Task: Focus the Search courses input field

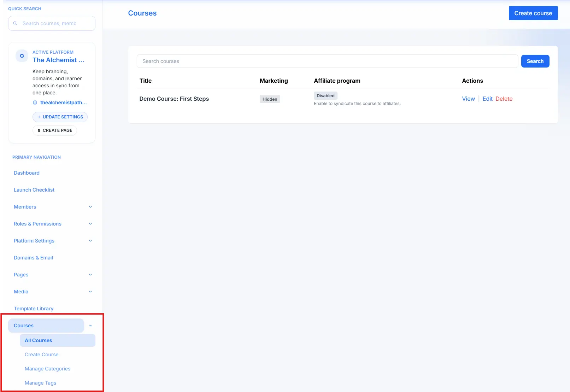Action: coord(327,61)
